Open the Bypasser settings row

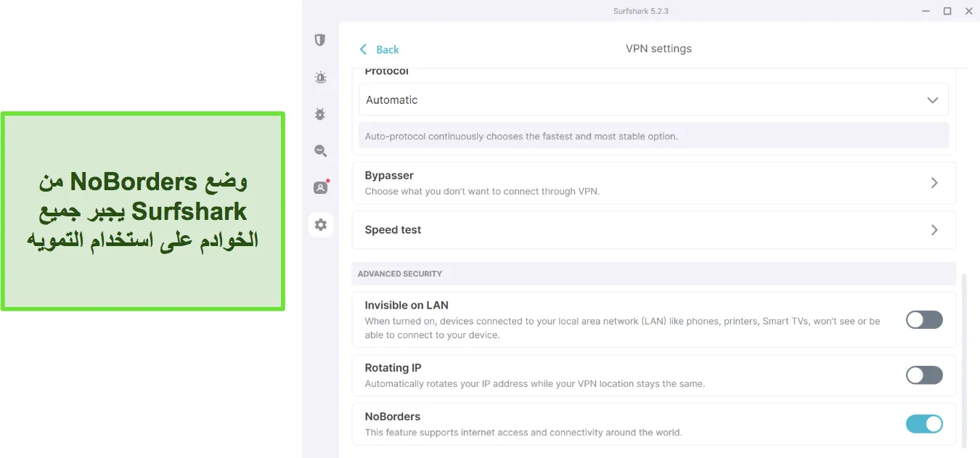tap(653, 183)
